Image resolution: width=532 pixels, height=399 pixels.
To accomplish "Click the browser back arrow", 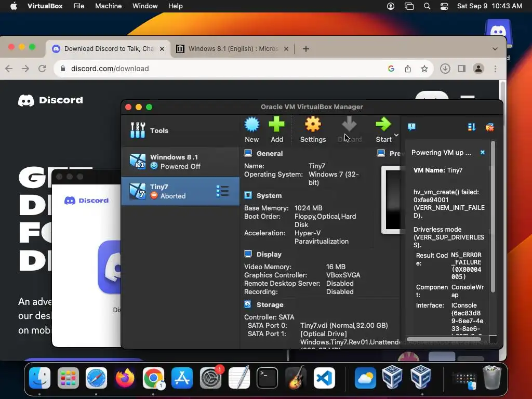I will (9, 69).
